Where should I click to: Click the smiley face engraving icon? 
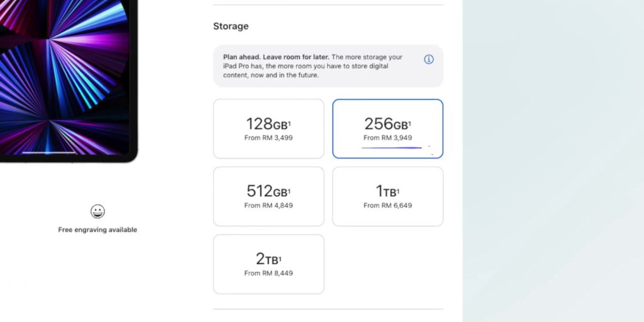point(97,211)
